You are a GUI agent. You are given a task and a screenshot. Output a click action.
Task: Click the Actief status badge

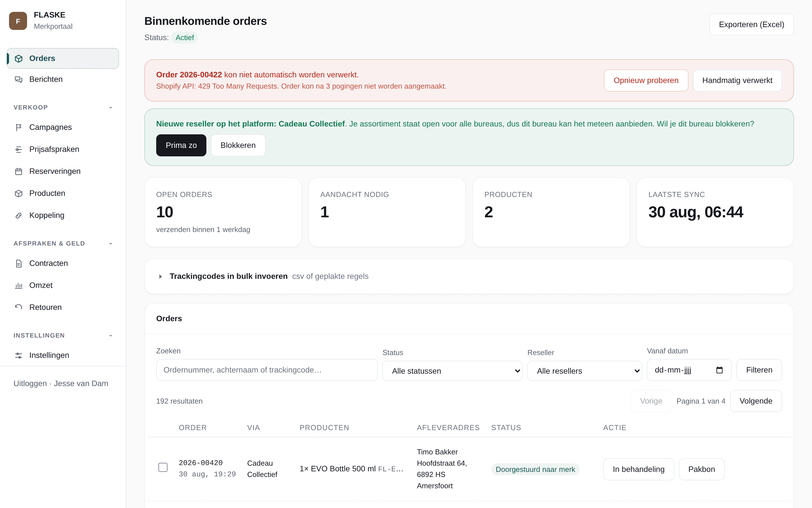[185, 38]
